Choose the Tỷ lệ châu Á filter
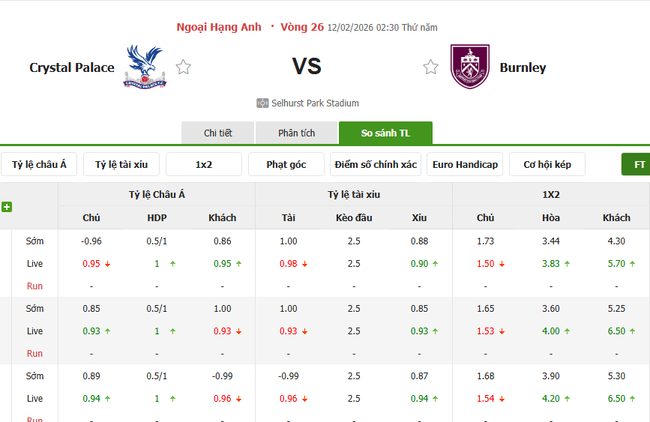Viewport: 650px width, 422px height. pyautogui.click(x=40, y=164)
